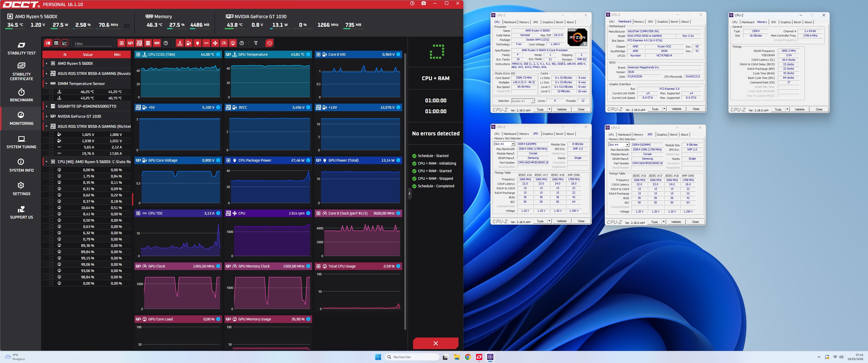Go to System Tuning in the OCCT sidebar
The image size is (868, 363).
click(x=21, y=142)
